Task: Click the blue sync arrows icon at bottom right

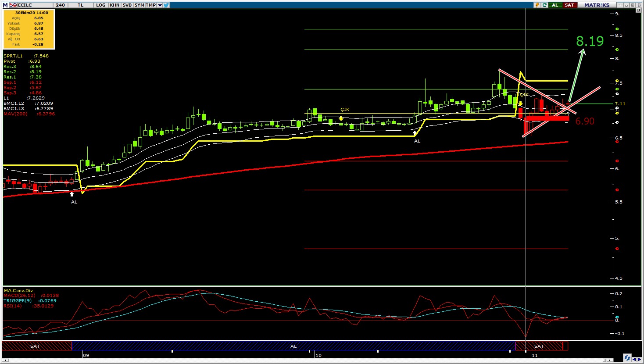Action: [627, 358]
